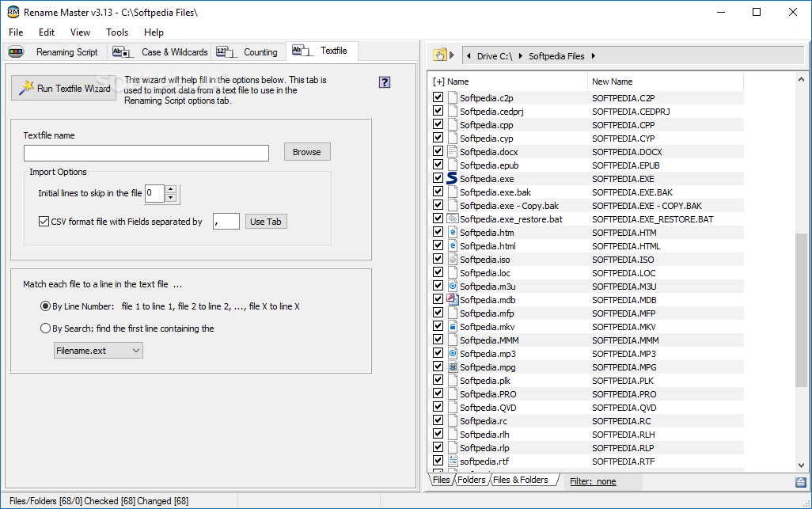Toggle CSV format file checkbox
Image resolution: width=812 pixels, height=509 pixels.
pos(44,221)
